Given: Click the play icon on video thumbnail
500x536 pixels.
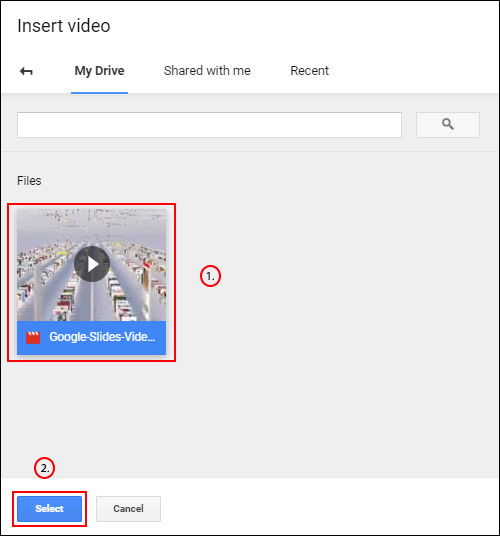Looking at the screenshot, I should (x=92, y=264).
